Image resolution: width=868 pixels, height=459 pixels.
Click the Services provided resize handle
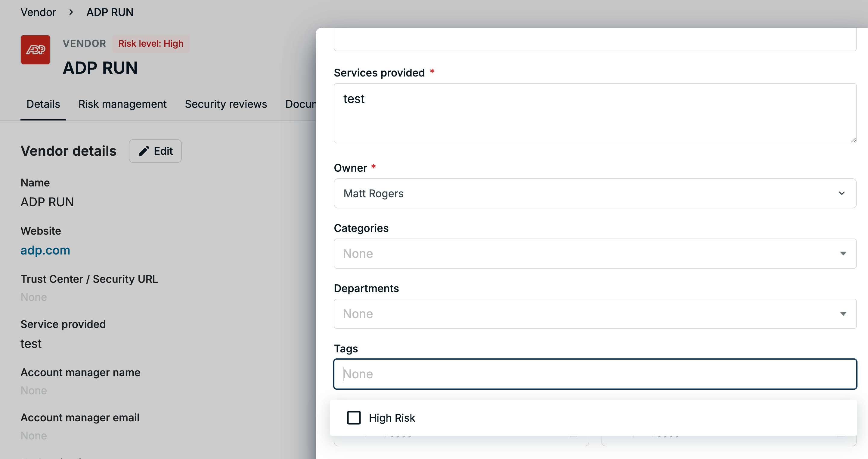point(853,140)
